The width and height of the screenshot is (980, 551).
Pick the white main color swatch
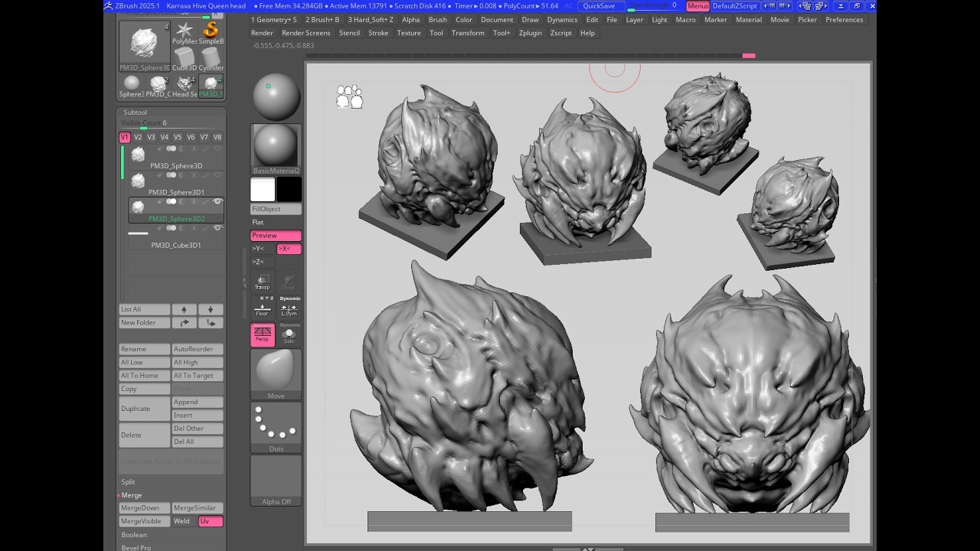263,189
